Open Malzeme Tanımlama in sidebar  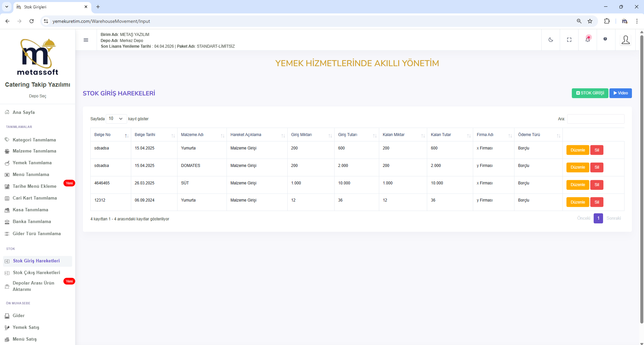coord(34,151)
